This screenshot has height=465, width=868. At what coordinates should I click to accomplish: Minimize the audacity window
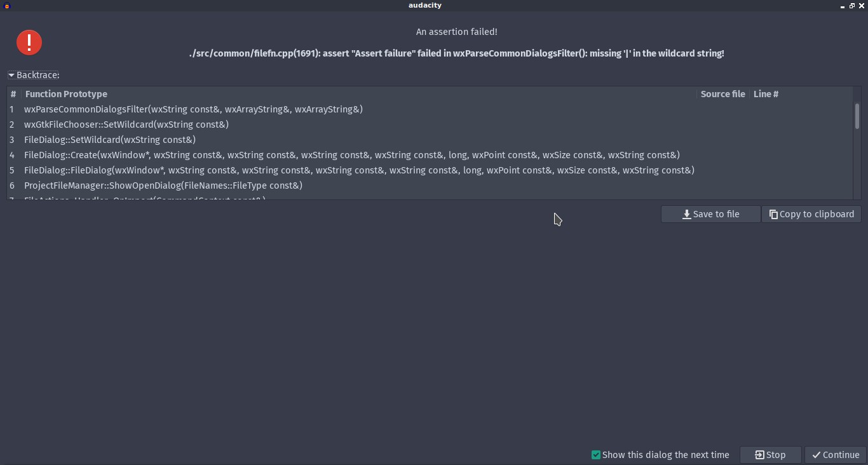click(843, 6)
